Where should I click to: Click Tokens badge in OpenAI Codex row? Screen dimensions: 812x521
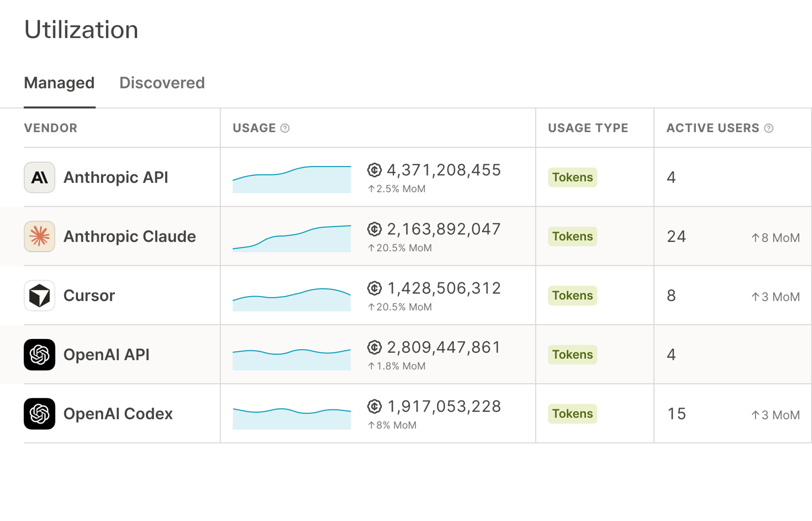tap(572, 414)
